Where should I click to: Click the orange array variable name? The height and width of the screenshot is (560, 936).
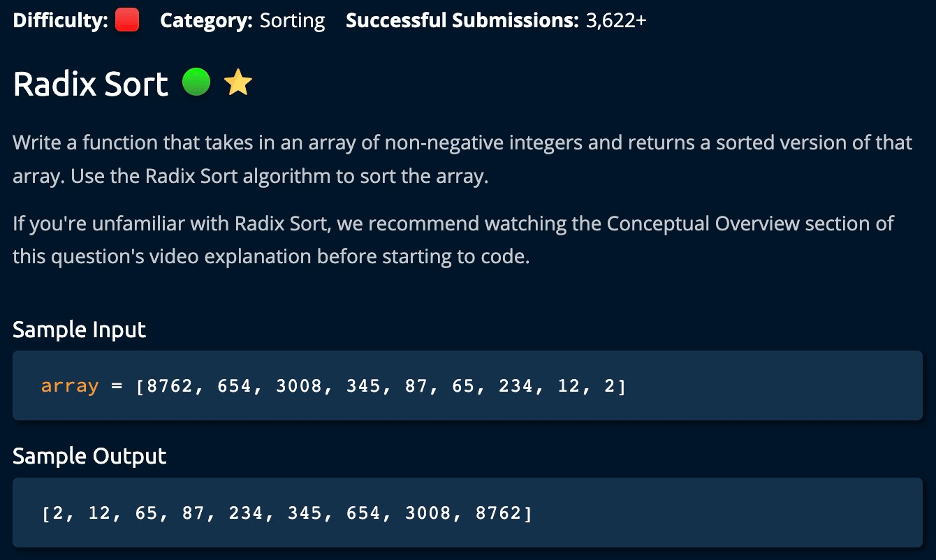[70, 385]
